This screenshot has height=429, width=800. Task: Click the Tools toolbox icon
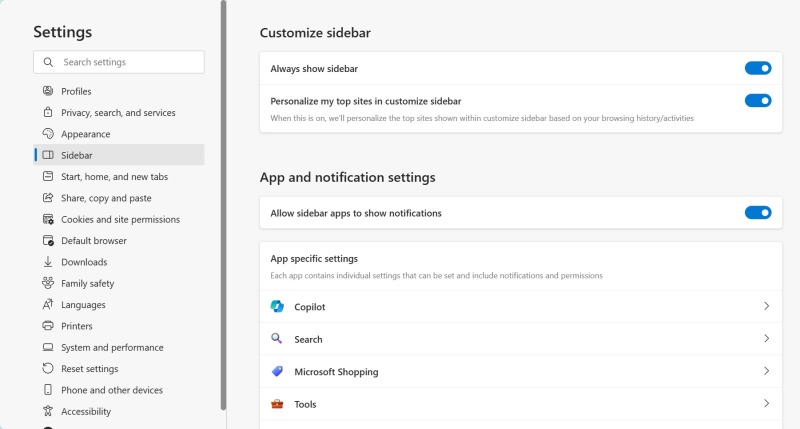277,403
